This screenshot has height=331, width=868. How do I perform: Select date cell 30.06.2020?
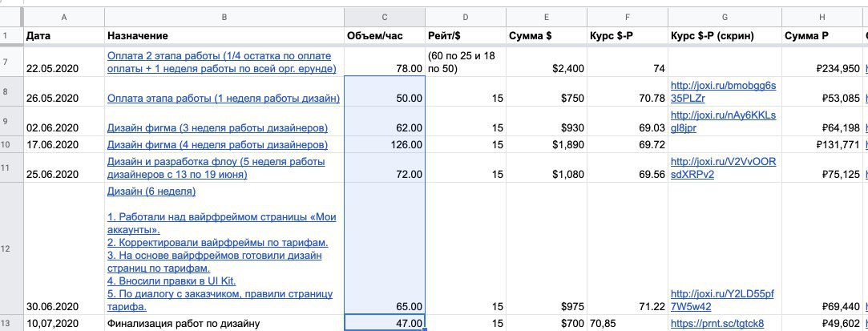(63, 248)
